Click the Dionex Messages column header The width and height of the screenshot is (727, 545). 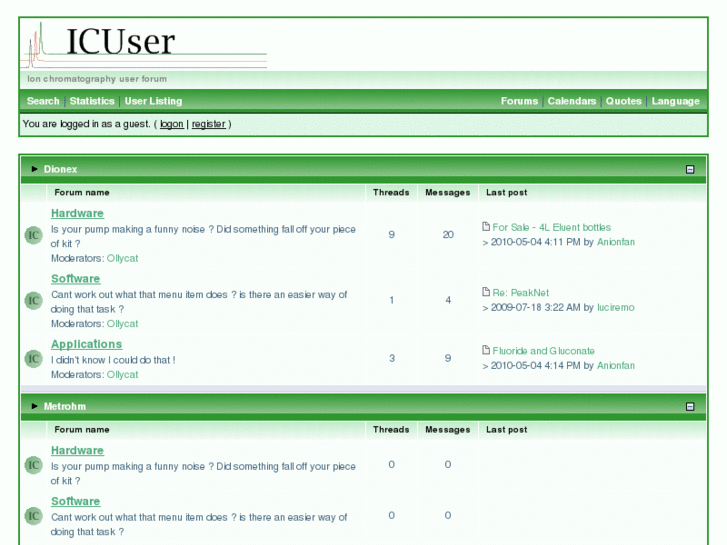[x=447, y=192]
